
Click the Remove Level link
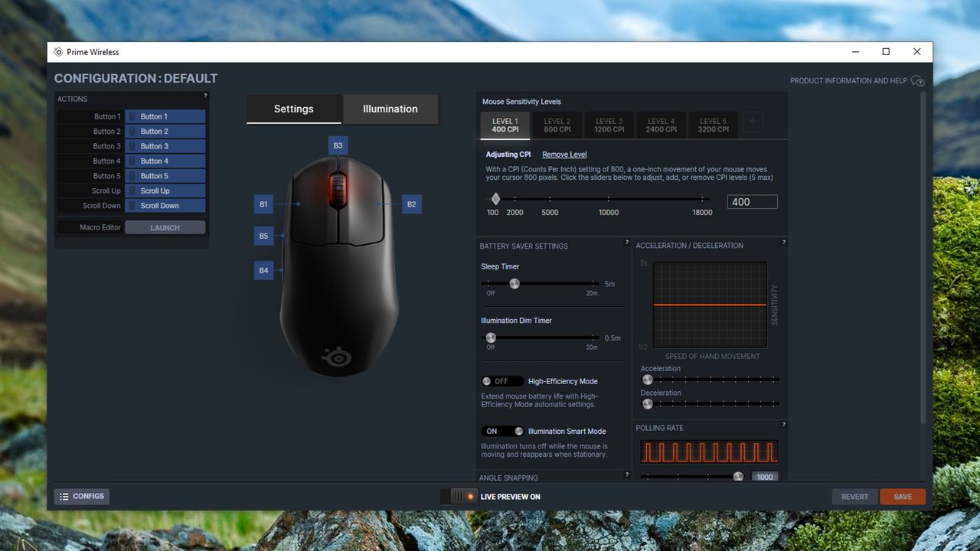click(x=564, y=155)
